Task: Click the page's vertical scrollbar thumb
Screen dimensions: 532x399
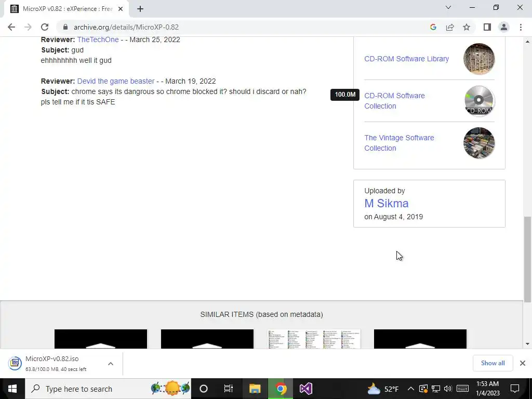Action: pos(527,259)
